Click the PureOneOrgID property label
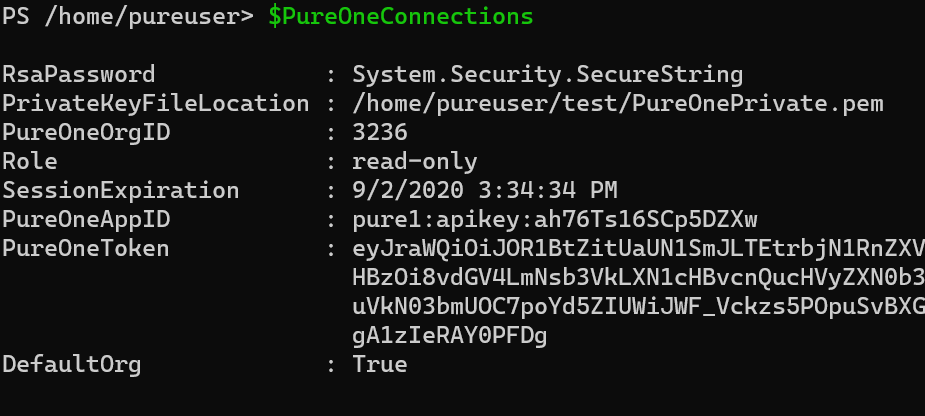 pos(86,132)
